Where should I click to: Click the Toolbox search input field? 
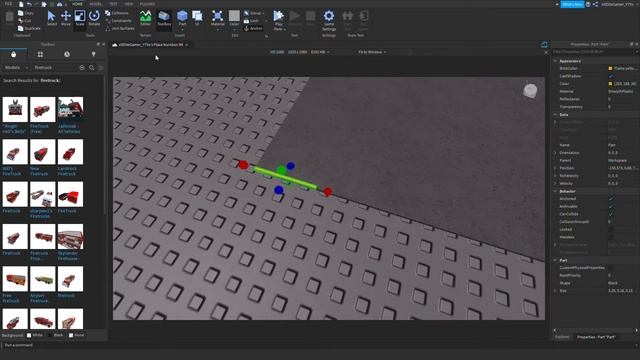(55, 68)
